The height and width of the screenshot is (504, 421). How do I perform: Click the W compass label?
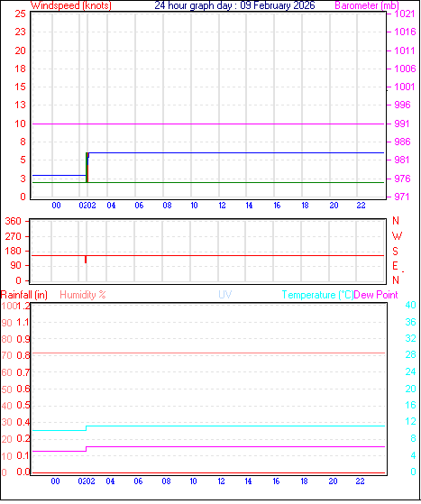pos(397,236)
